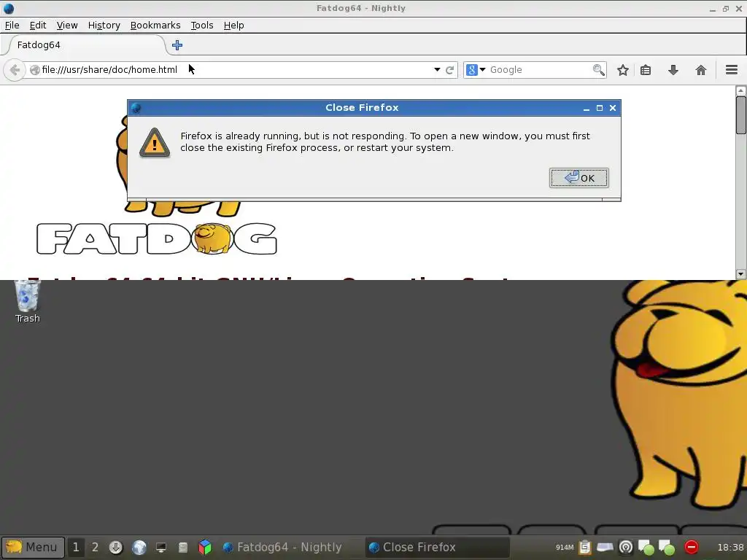This screenshot has width=747, height=560.
Task: Open the Help menu
Action: point(234,26)
